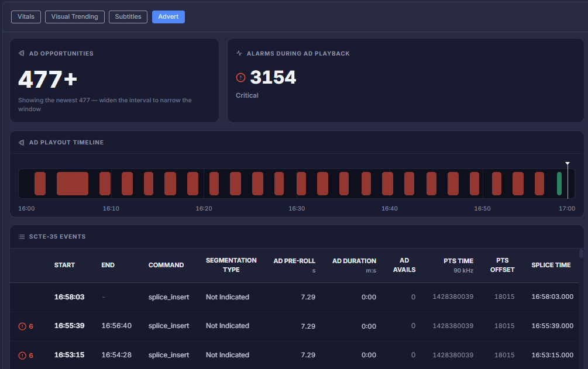Switch to the Vitals tab
The width and height of the screenshot is (588, 369).
pos(26,17)
